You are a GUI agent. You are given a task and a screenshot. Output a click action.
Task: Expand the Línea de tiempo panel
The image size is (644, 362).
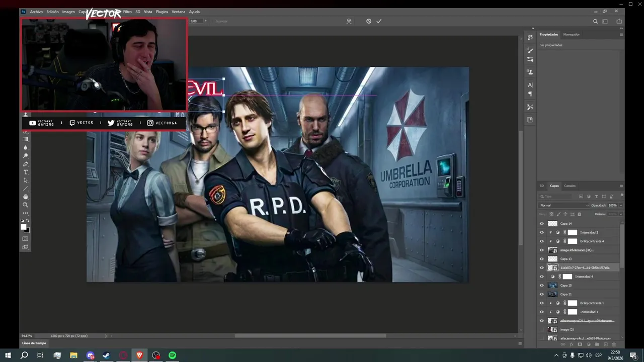coord(34,343)
